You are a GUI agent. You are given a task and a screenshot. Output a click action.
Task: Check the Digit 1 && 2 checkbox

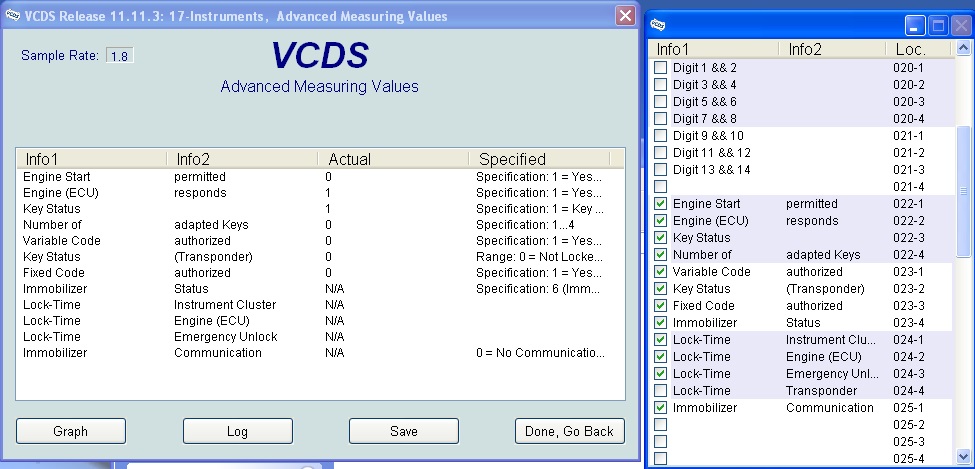[660, 67]
